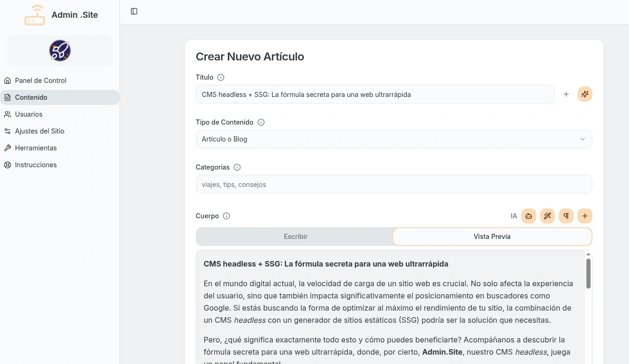Select the Vista Previa tab
The image size is (629, 364).
click(x=492, y=236)
